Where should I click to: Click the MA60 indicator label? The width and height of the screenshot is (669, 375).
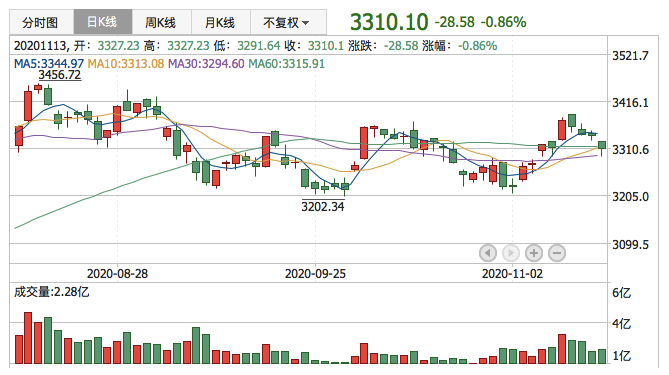(286, 64)
